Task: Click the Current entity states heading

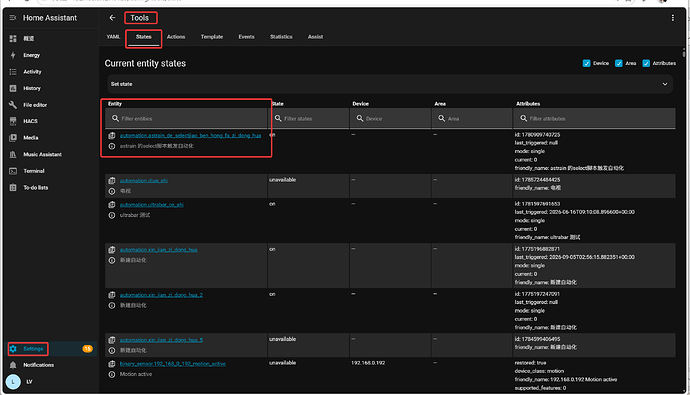Action: (x=145, y=63)
